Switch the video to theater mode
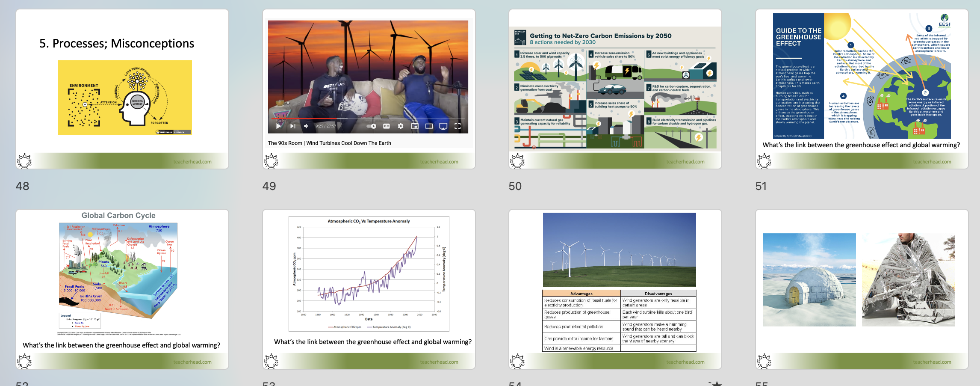 tap(429, 126)
